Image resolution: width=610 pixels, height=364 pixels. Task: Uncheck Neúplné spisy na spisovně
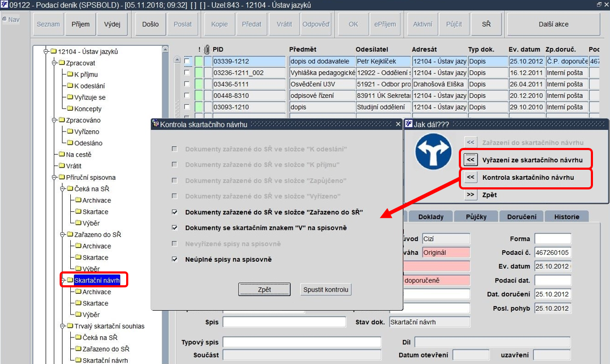[175, 259]
